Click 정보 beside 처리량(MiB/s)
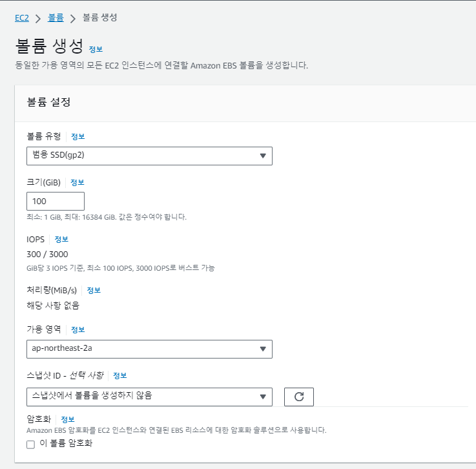476x469 pixels. [94, 290]
